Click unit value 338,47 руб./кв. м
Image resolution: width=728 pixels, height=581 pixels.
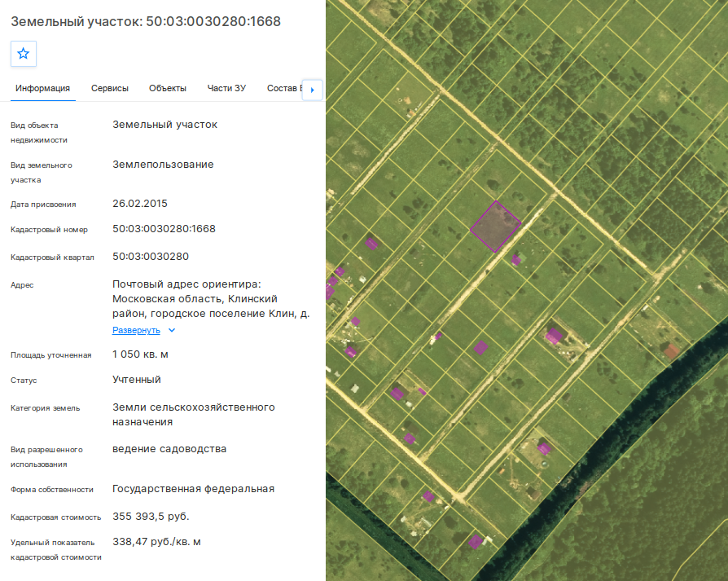(x=156, y=542)
